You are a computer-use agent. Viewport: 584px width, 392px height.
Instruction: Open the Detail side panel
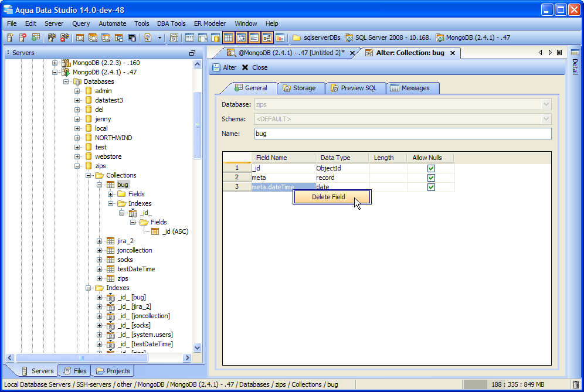575,62
